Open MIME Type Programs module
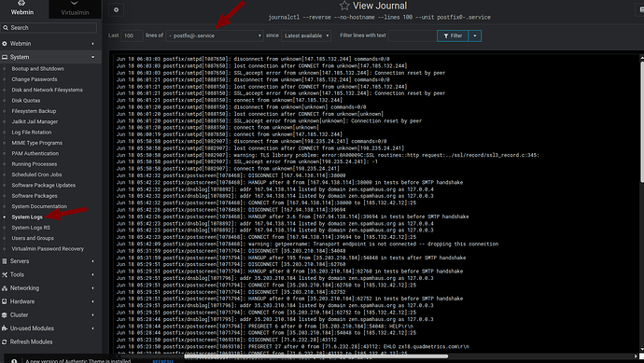644x363 pixels. coord(37,143)
